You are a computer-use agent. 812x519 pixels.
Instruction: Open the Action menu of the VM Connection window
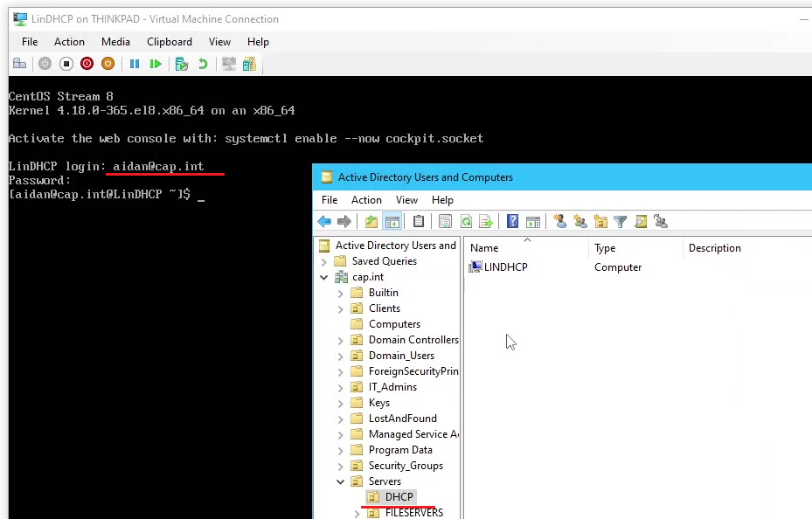coord(69,42)
